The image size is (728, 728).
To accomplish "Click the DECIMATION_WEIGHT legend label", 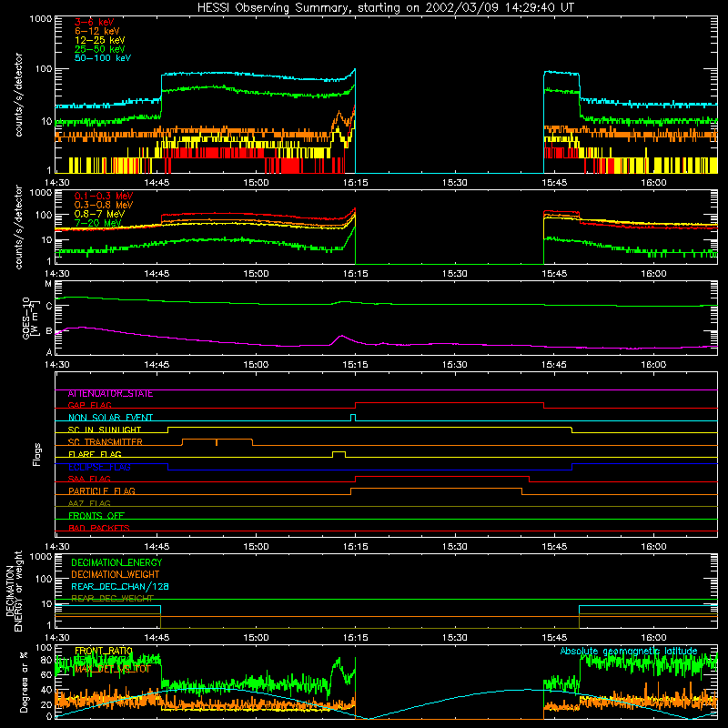I will pos(116,575).
